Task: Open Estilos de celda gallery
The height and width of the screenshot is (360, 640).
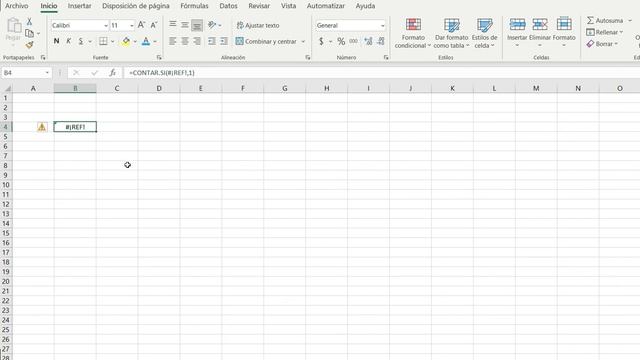Action: (x=484, y=33)
